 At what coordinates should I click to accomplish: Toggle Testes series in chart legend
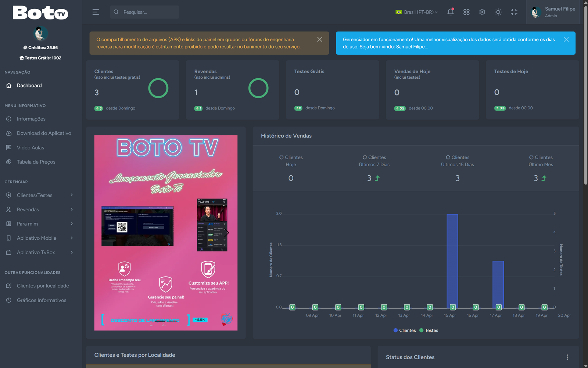click(429, 331)
